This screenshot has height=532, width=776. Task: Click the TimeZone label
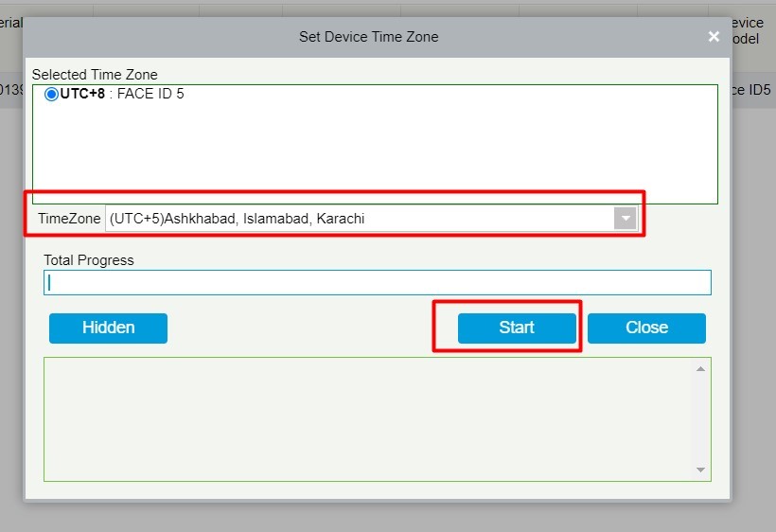(x=69, y=219)
